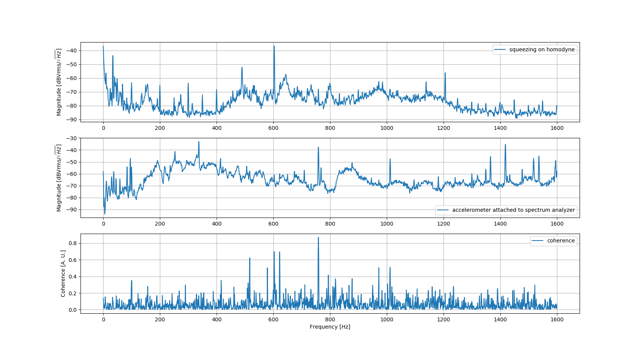Click the tallest coherence peak near 760 Hz

click(x=318, y=237)
